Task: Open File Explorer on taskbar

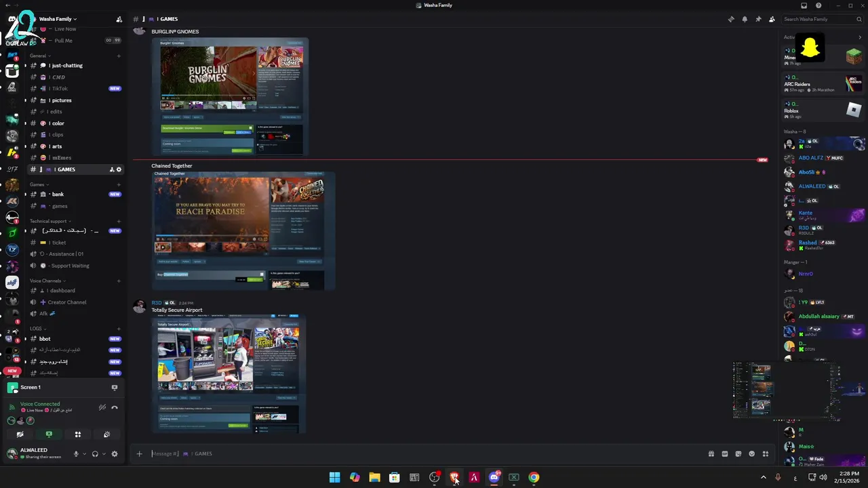Action: [374, 477]
